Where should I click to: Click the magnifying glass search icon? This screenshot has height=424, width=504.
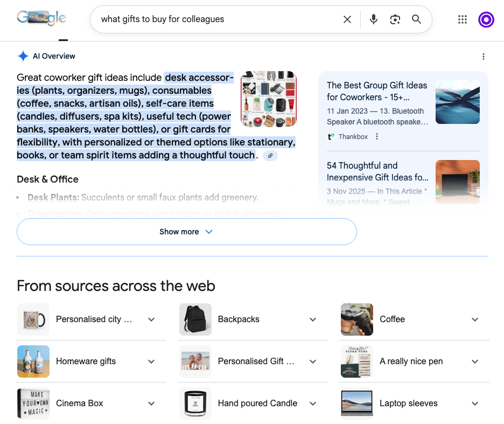(416, 19)
